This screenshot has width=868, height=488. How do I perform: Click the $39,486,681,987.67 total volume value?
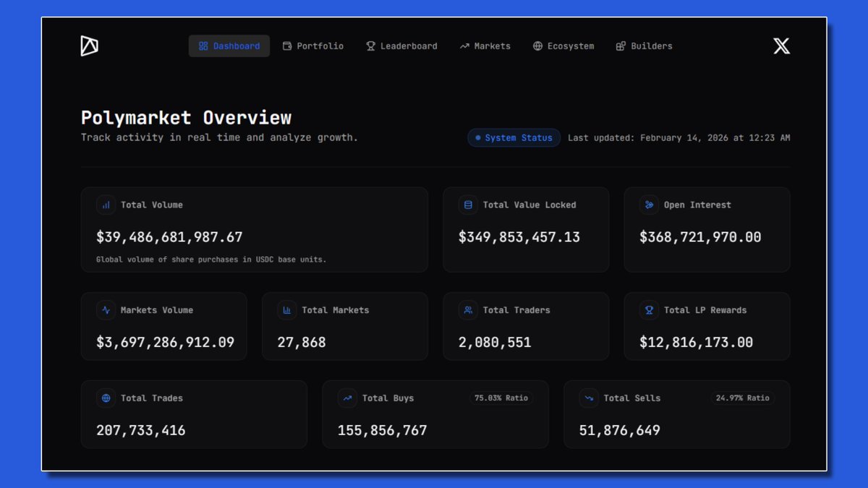coord(169,237)
